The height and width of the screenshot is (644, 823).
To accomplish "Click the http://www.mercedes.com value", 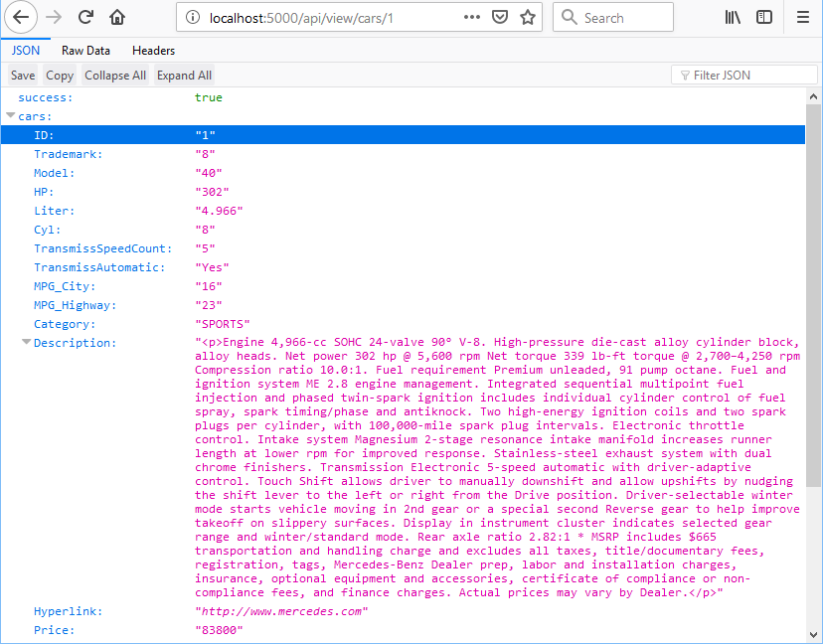I will point(282,611).
